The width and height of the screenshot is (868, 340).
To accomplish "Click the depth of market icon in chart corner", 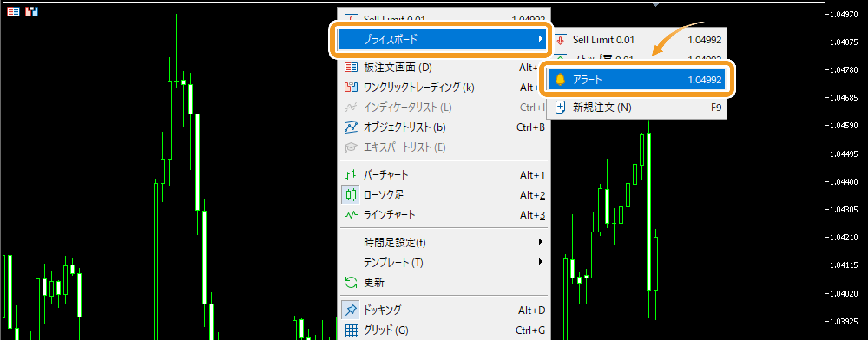I will coord(13,12).
